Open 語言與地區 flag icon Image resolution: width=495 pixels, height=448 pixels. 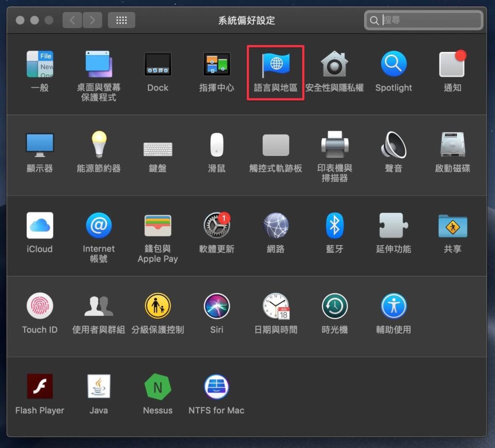coord(276,64)
